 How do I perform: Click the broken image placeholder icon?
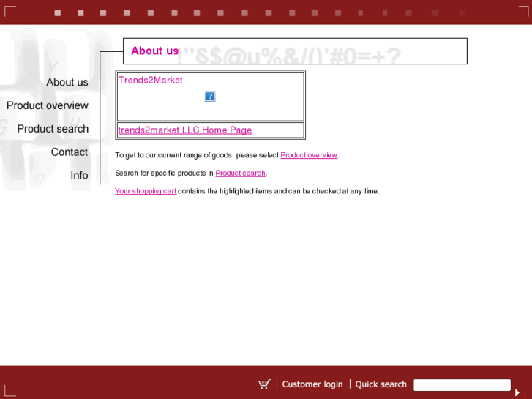pos(210,96)
